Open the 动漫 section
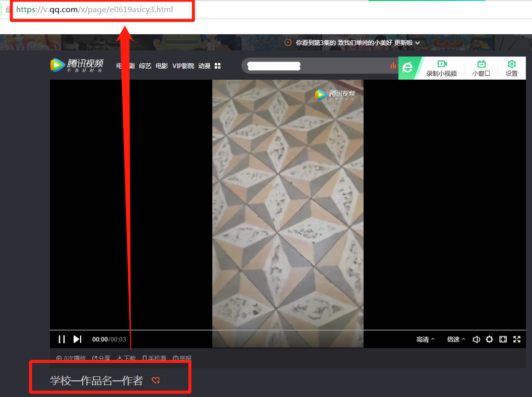Image resolution: width=532 pixels, height=397 pixels. (204, 66)
